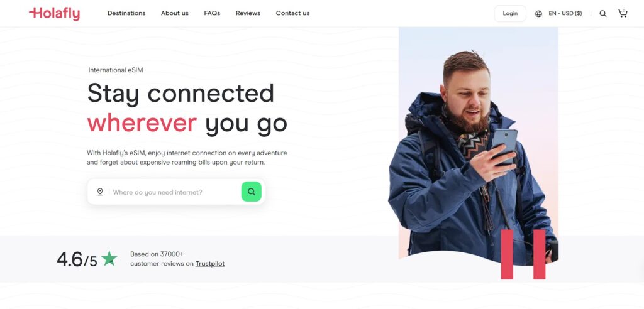Open the Destinations menu
The height and width of the screenshot is (309, 644).
pyautogui.click(x=126, y=13)
